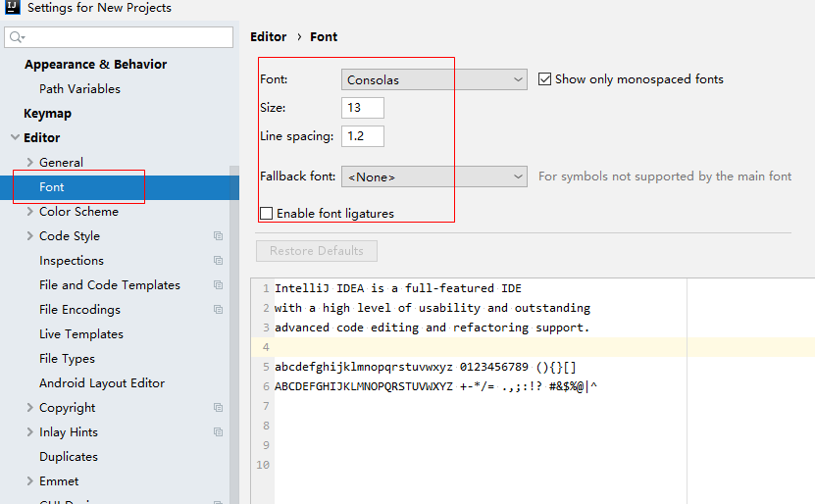Open the Fallback font dropdown
815x504 pixels.
tap(434, 177)
